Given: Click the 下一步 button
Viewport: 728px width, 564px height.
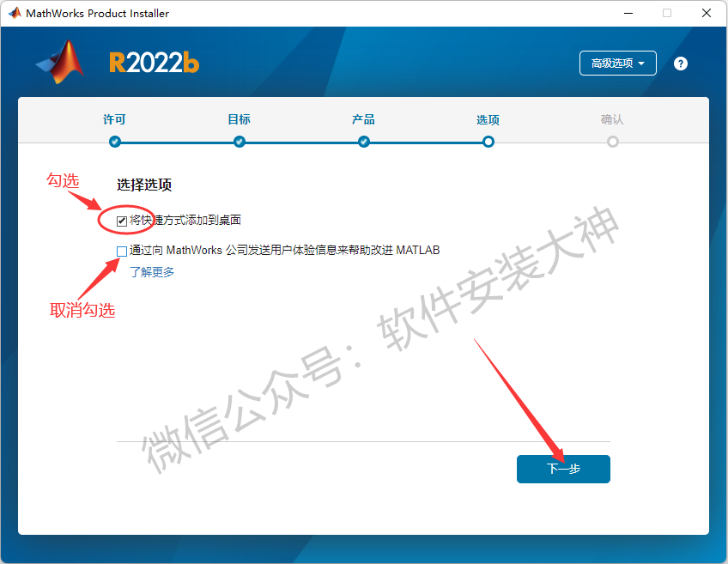Looking at the screenshot, I should click(563, 469).
